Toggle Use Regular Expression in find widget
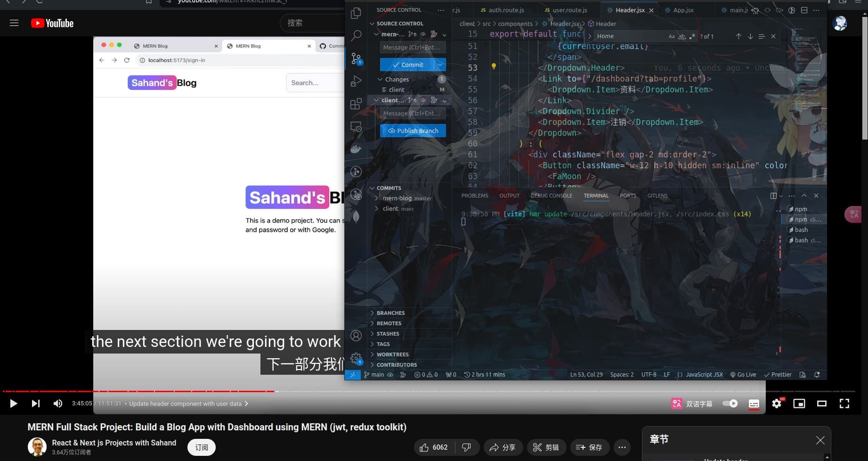This screenshot has height=461, width=868. click(692, 36)
